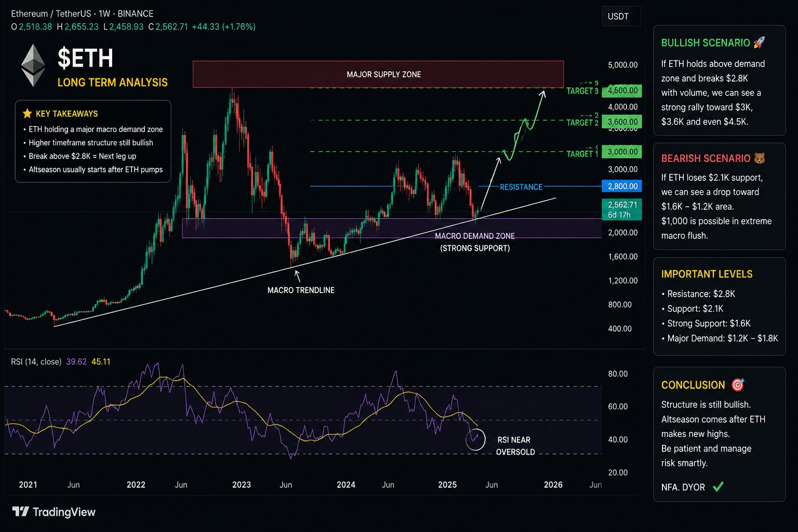Click 'Higher timeframe structure still bullish'
Screen dimensions: 798x532
pyautogui.click(x=91, y=143)
